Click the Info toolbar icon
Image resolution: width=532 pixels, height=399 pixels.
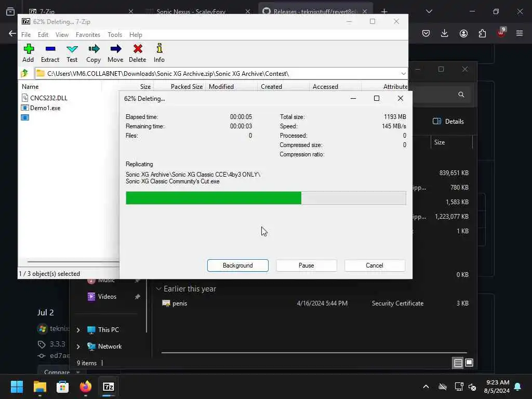click(x=159, y=53)
